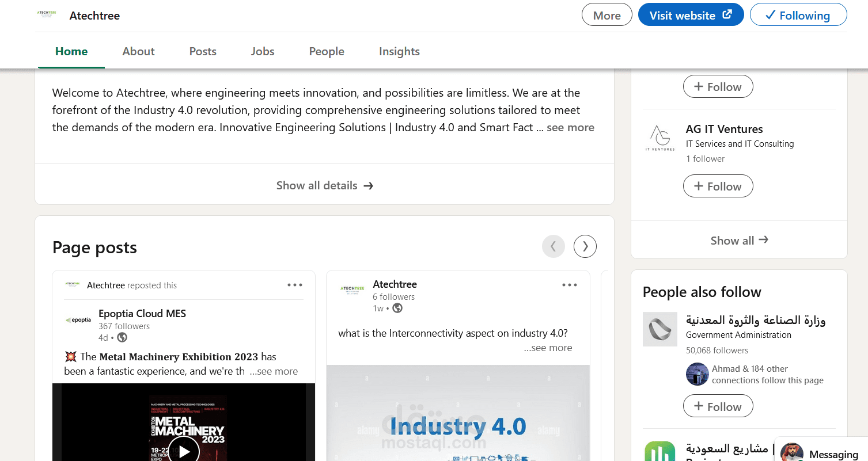Open the People tab
Screen dimensions: 868x461
pyautogui.click(x=327, y=51)
